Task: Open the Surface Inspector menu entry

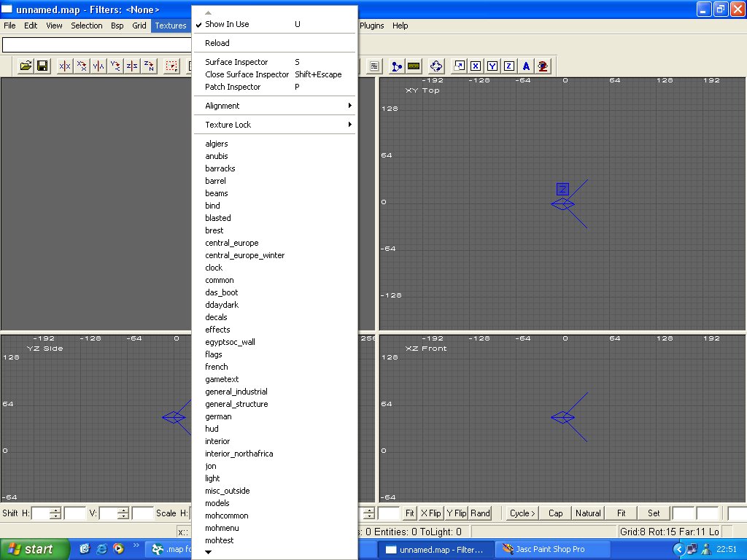Action: (236, 62)
